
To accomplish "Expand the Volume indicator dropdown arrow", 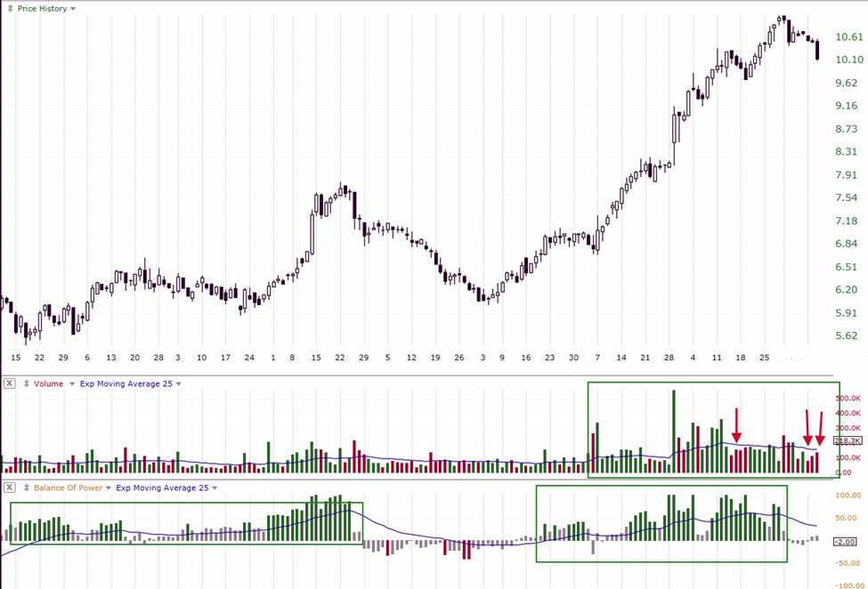I will [x=70, y=383].
